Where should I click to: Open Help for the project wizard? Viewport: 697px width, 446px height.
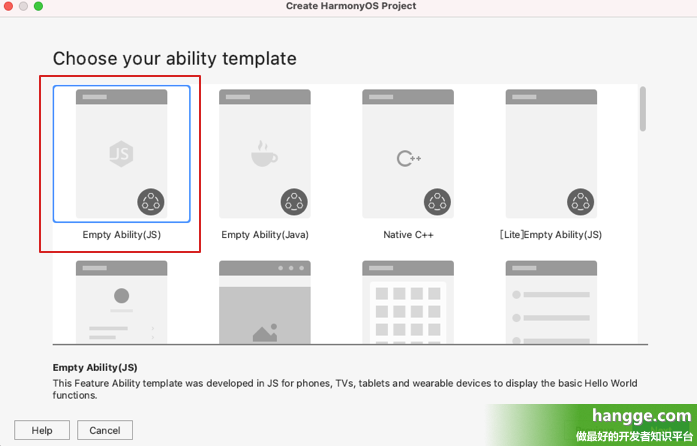click(42, 430)
